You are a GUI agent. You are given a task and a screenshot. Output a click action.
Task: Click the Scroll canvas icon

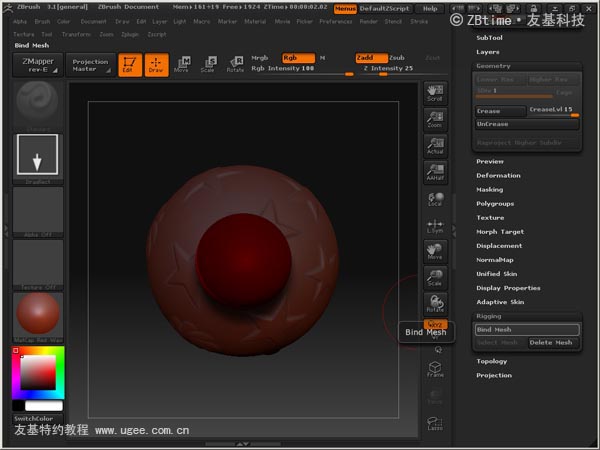435,93
